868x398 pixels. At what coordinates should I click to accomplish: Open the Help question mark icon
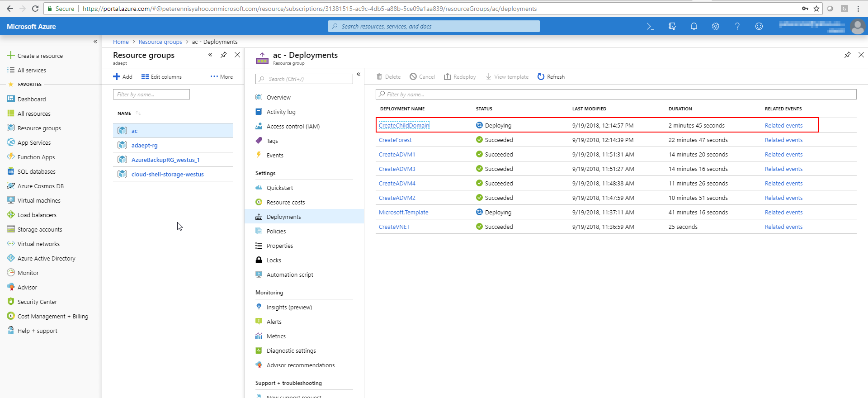(737, 26)
